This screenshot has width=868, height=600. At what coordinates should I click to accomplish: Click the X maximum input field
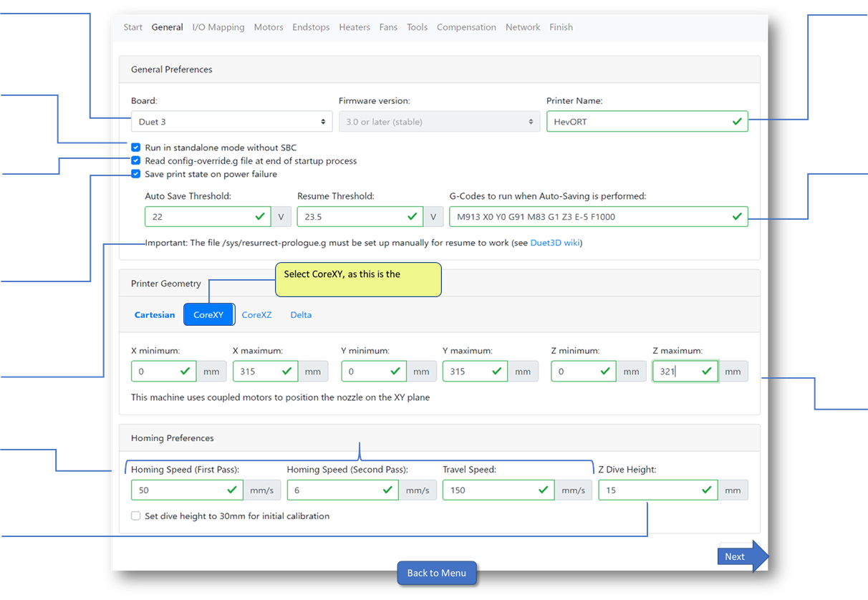point(266,372)
